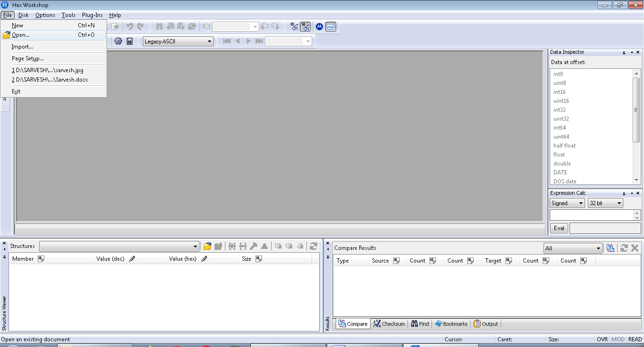Image resolution: width=644 pixels, height=347 pixels.
Task: Switch to the Checksum tab
Action: (x=389, y=324)
